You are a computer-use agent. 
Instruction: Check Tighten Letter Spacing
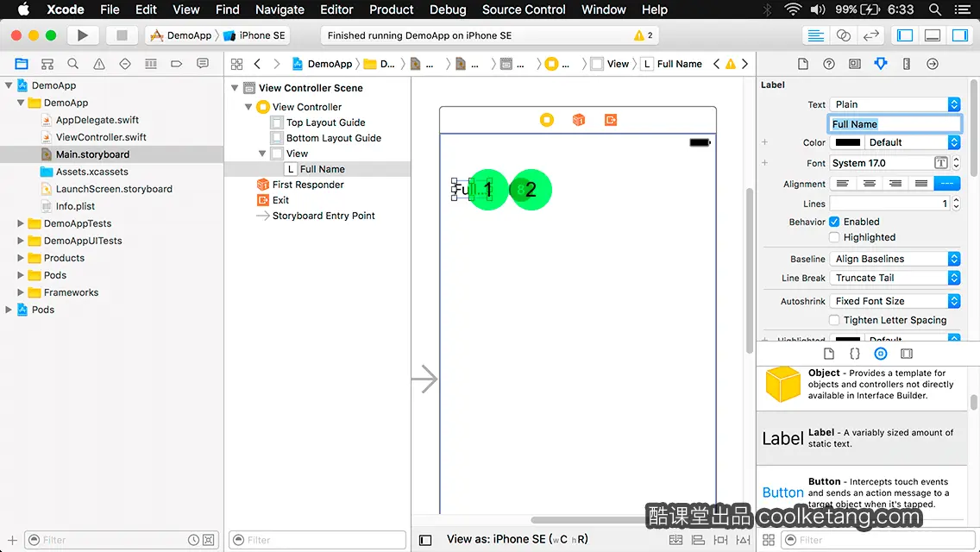coord(833,320)
